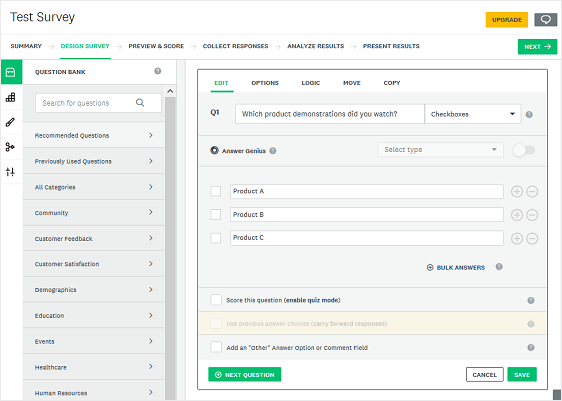Expand Recommended Questions category
Viewport: 562px width, 401px height.
[94, 135]
